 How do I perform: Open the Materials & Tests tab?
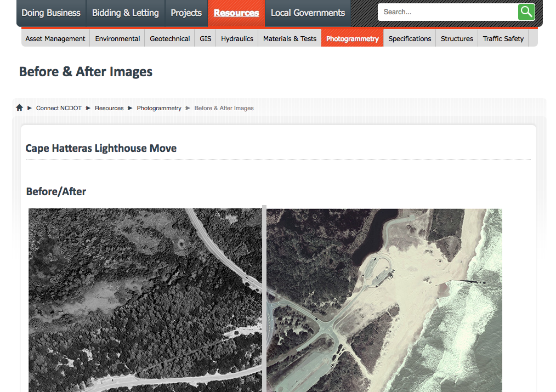point(290,38)
